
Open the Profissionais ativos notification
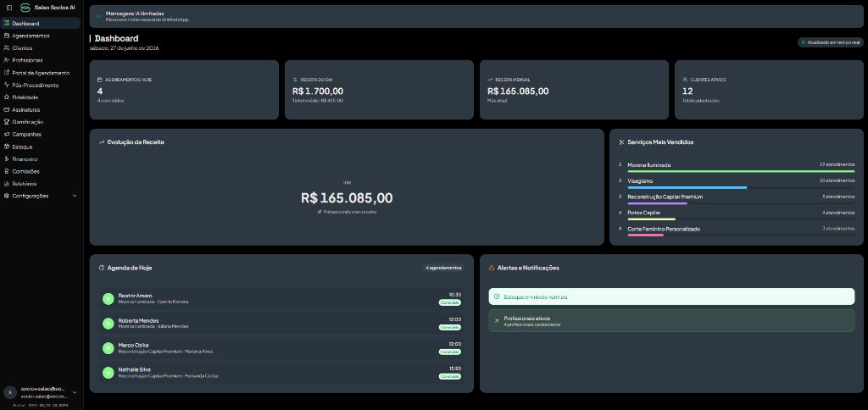(x=671, y=320)
